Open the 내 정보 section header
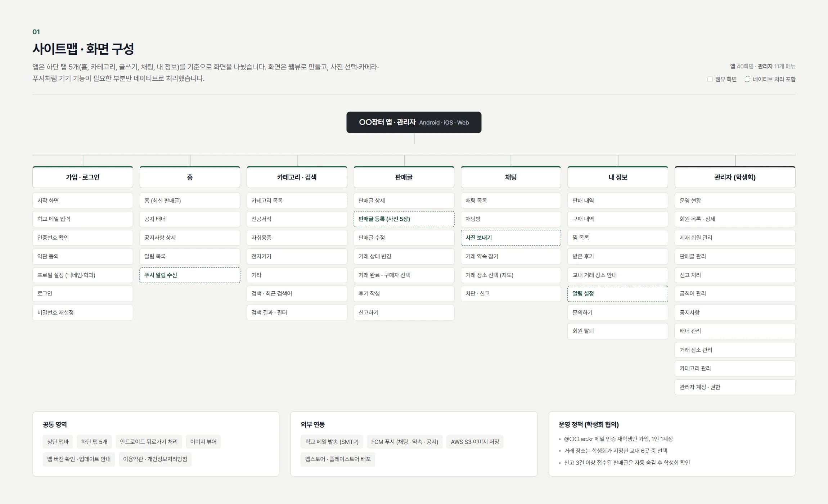Image resolution: width=828 pixels, height=504 pixels. coord(618,177)
